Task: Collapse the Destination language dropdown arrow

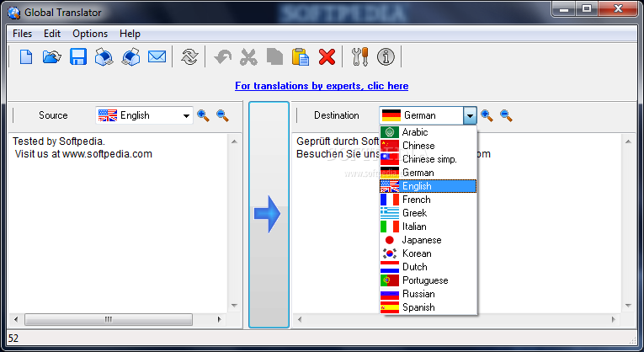Action: [470, 116]
